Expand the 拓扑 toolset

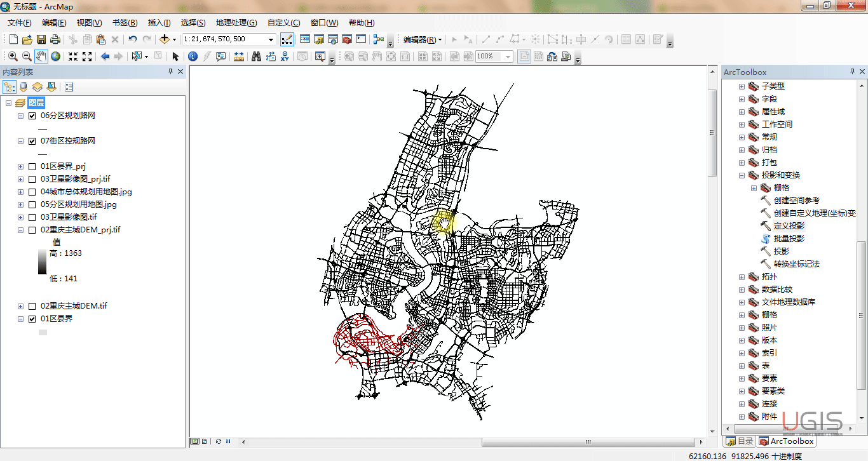coord(742,277)
